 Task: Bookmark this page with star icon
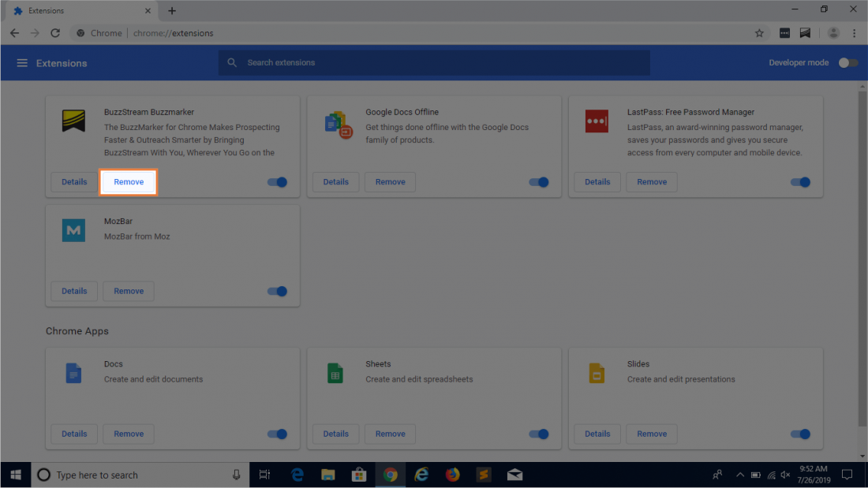(x=759, y=33)
